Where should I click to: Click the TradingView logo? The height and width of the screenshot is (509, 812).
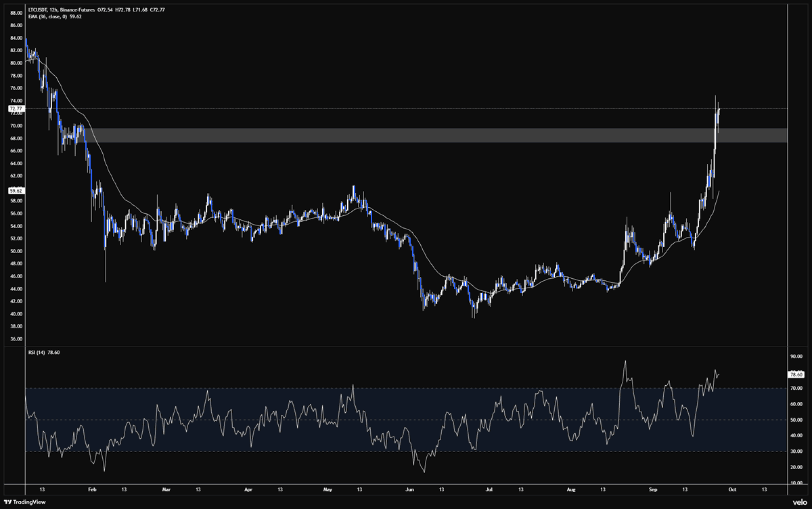[x=25, y=502]
